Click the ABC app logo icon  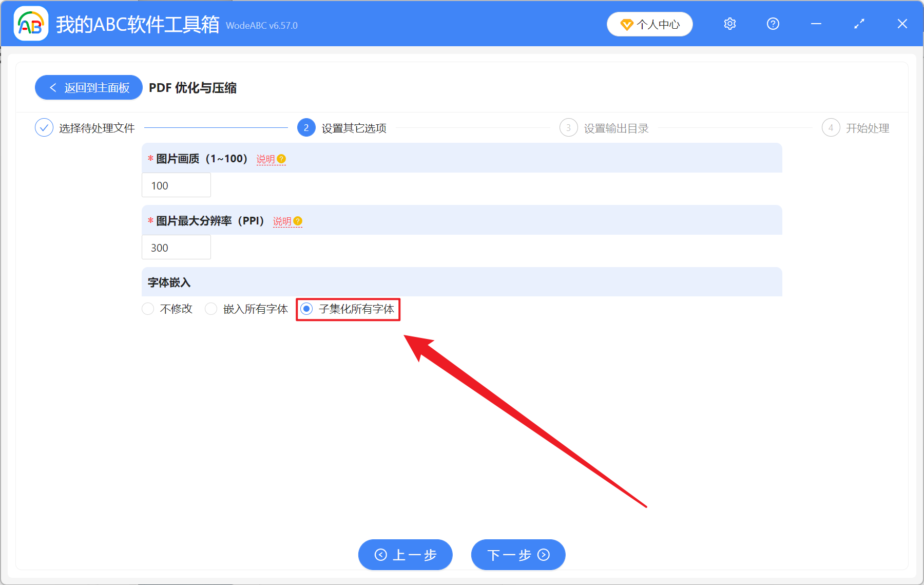(x=30, y=24)
